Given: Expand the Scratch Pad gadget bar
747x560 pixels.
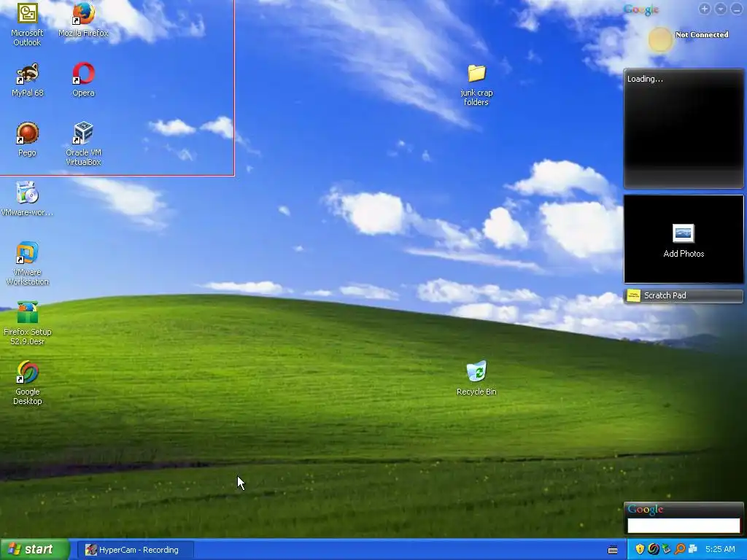Looking at the screenshot, I should pyautogui.click(x=684, y=296).
